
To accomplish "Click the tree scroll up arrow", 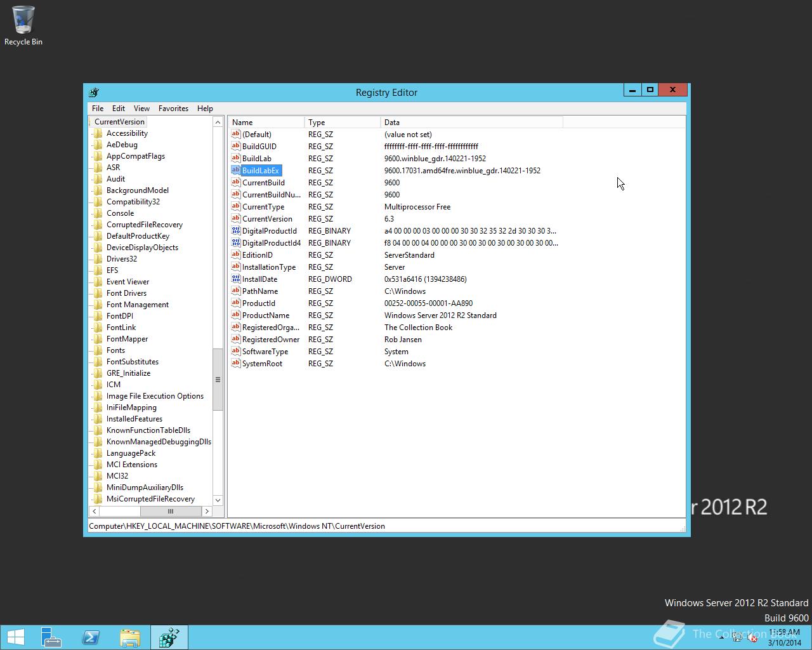I will coord(218,123).
